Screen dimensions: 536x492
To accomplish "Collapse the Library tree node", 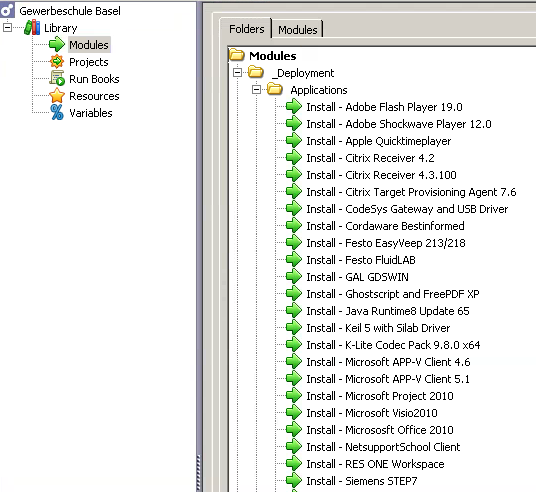I will pos(7,27).
